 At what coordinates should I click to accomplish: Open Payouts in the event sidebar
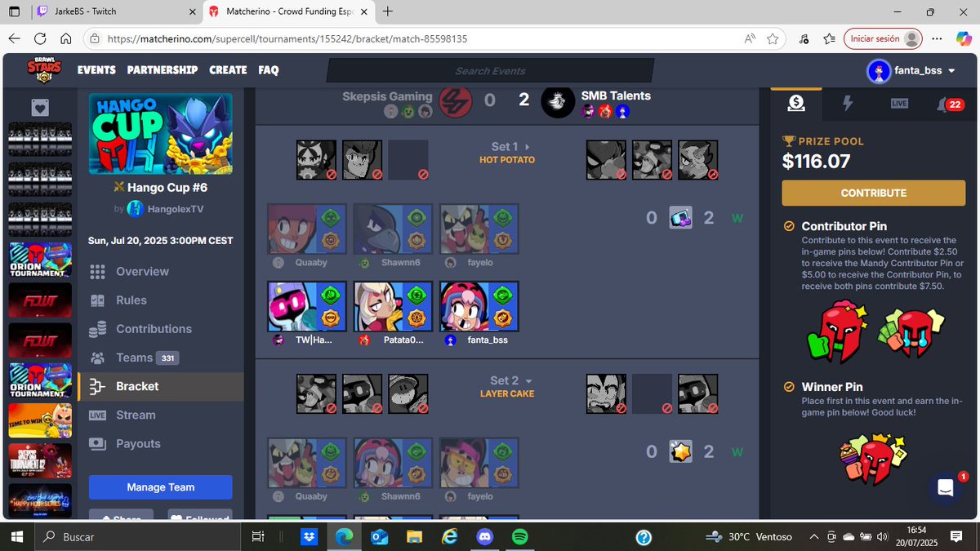click(x=138, y=443)
